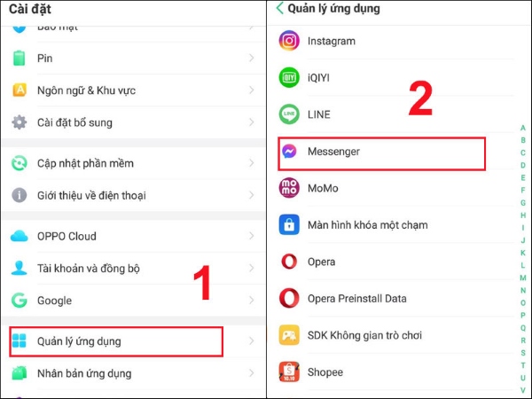Tap the OPPO Cloud icon
Screen dimensions: 532x399
click(19, 236)
